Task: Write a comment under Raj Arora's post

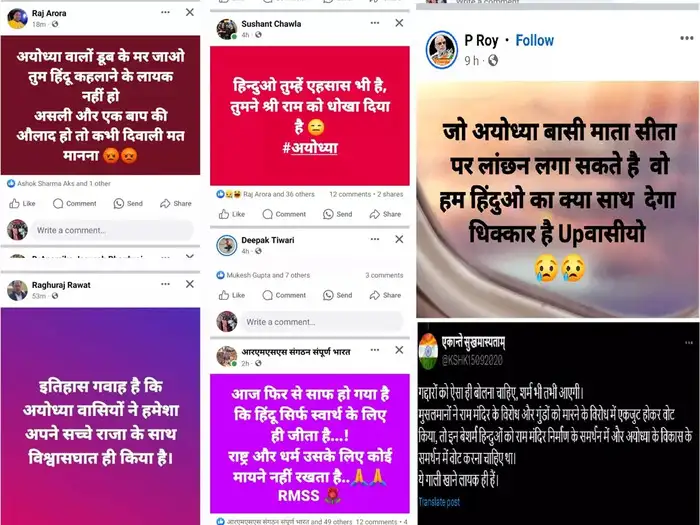Action: click(112, 230)
